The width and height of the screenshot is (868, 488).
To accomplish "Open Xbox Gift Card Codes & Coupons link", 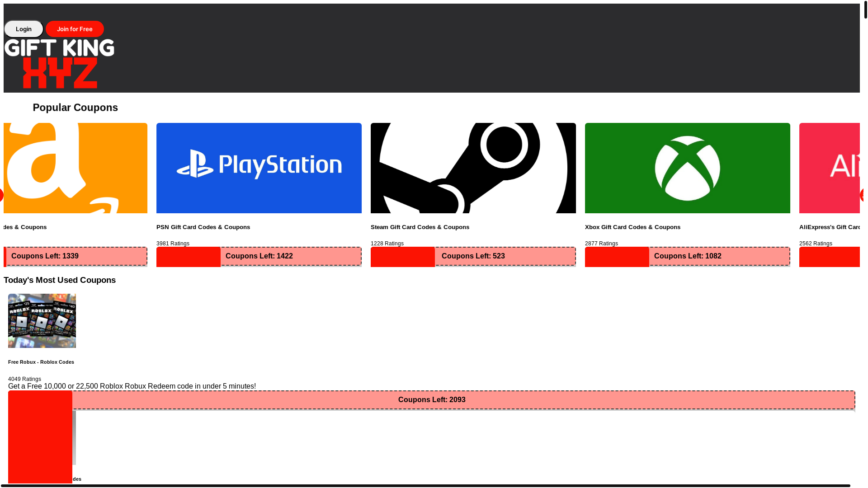I will [632, 227].
